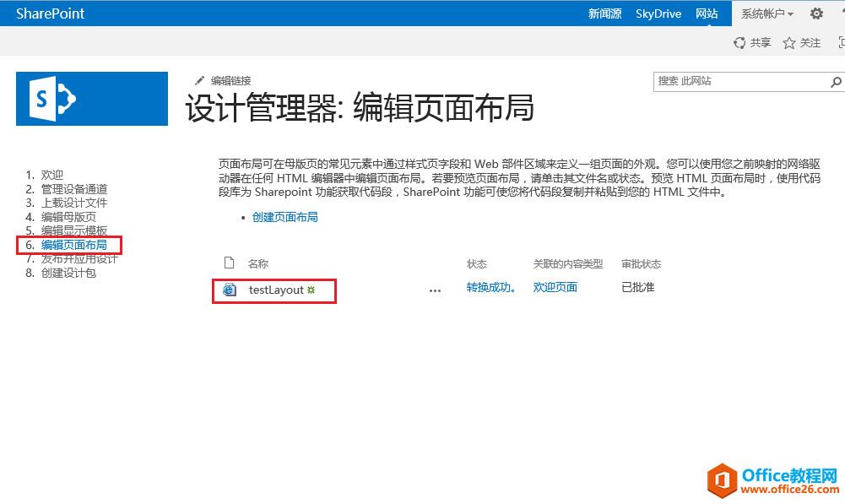Go to step 4 编辑母版页
845x504 pixels.
pos(68,217)
